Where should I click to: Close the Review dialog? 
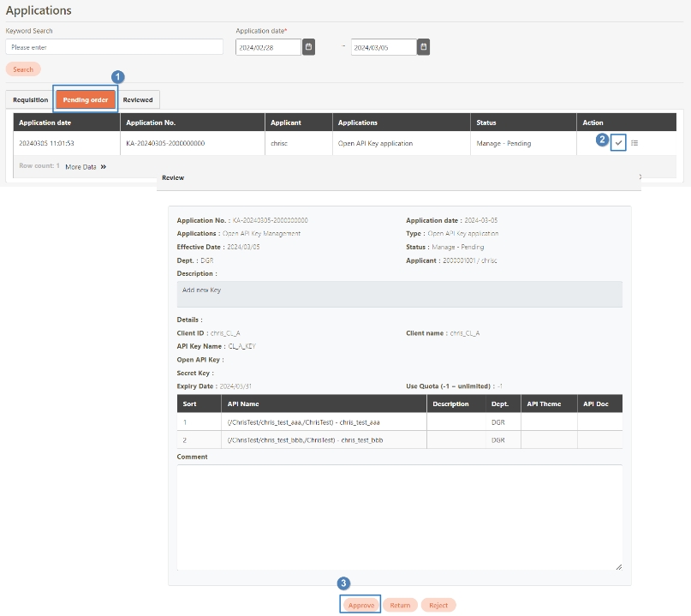(x=639, y=177)
